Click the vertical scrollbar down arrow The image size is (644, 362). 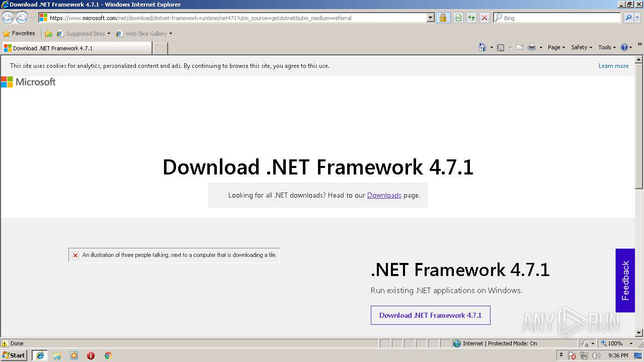coord(639,333)
